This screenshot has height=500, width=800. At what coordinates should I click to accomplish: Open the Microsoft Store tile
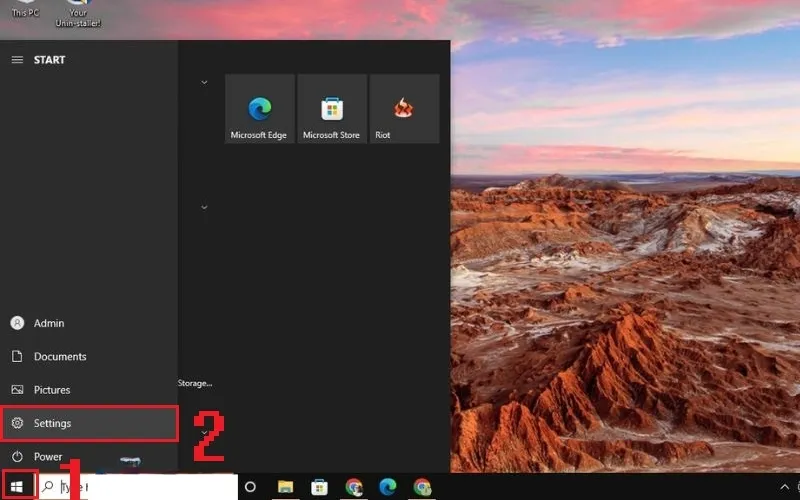(332, 109)
